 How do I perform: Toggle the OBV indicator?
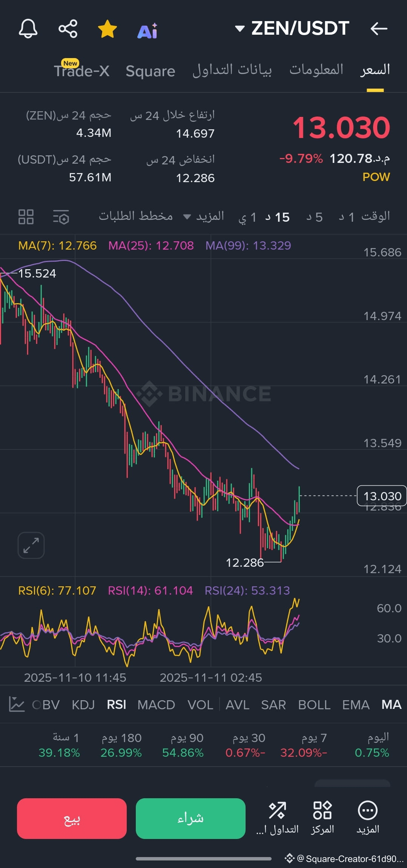pyautogui.click(x=46, y=704)
